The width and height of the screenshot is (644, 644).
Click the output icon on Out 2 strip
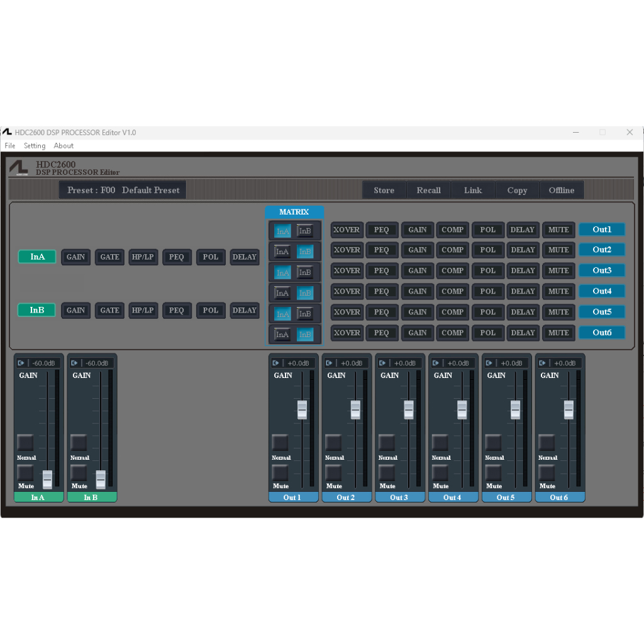(x=329, y=363)
